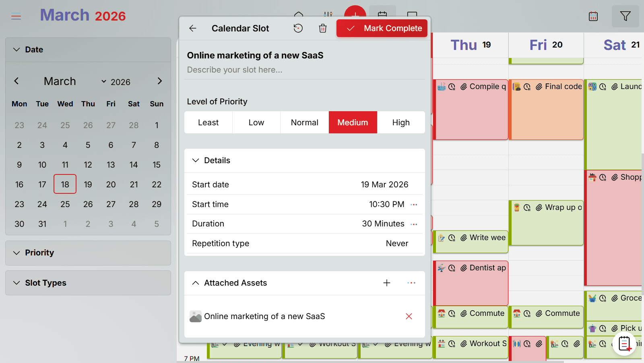Select the High priority level
The height and width of the screenshot is (363, 644).
coord(401,122)
